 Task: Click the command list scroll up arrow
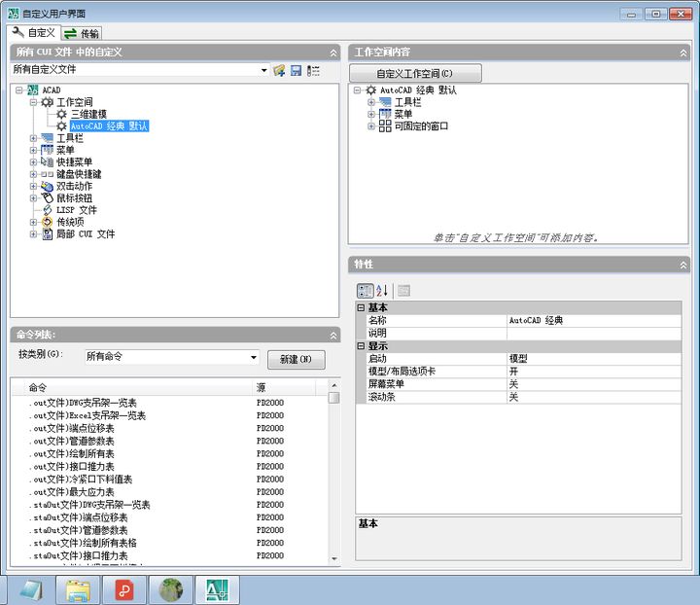tap(333, 385)
